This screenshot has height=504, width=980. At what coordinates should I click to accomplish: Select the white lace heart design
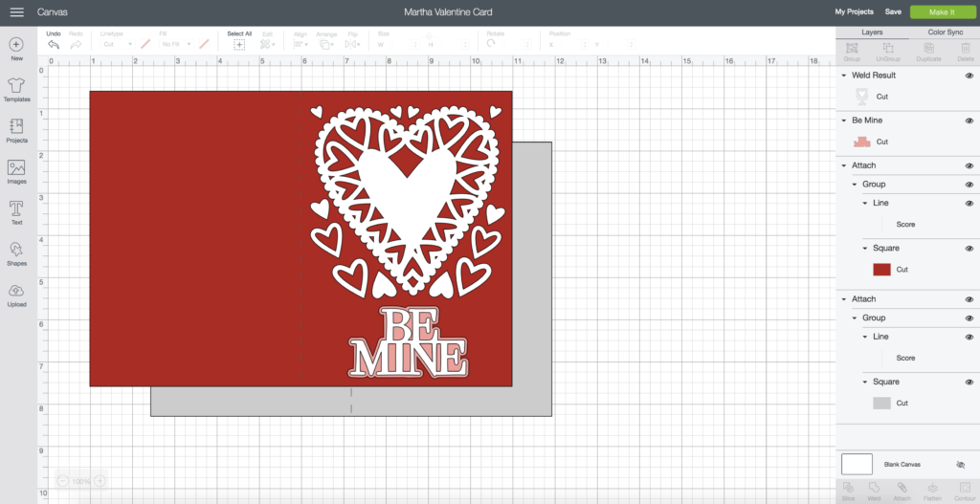click(408, 201)
